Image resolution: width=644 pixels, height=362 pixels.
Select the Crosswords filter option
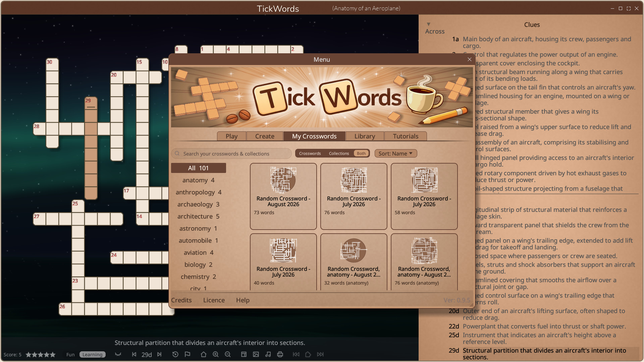[310, 154]
